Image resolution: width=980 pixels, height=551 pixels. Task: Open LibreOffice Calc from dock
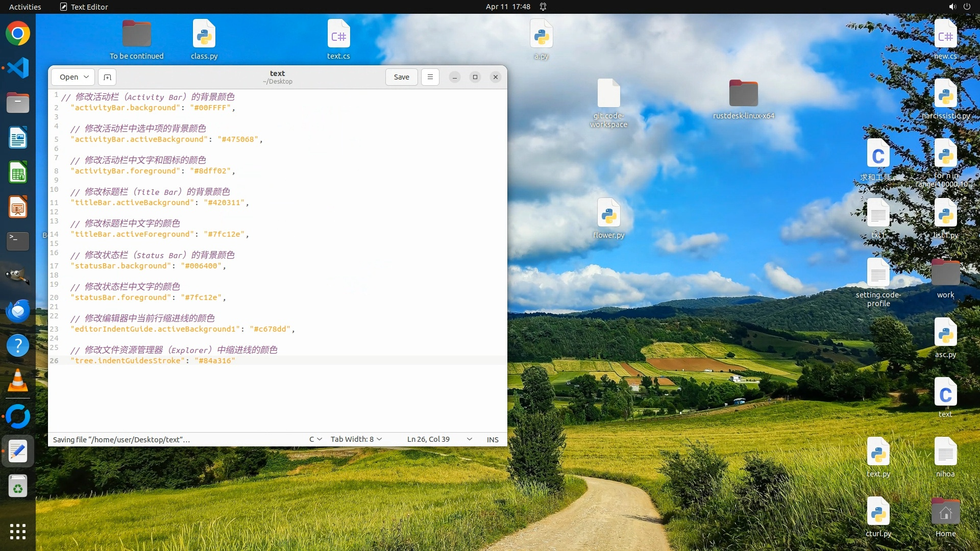(18, 172)
